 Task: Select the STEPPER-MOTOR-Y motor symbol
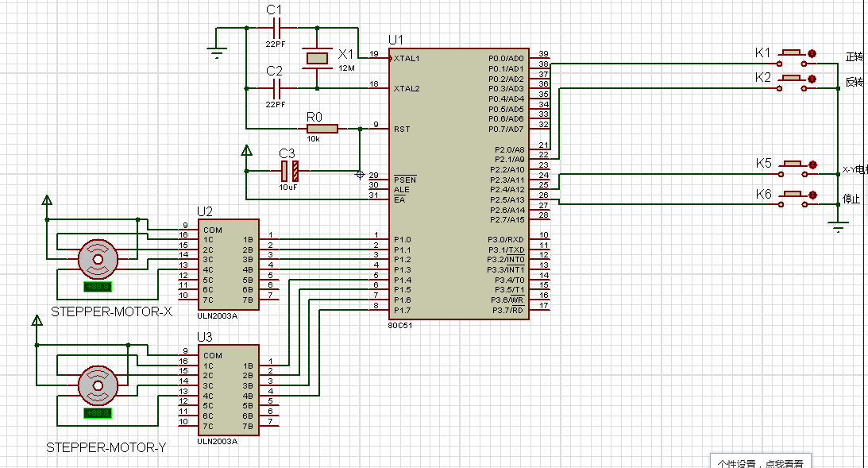point(98,385)
